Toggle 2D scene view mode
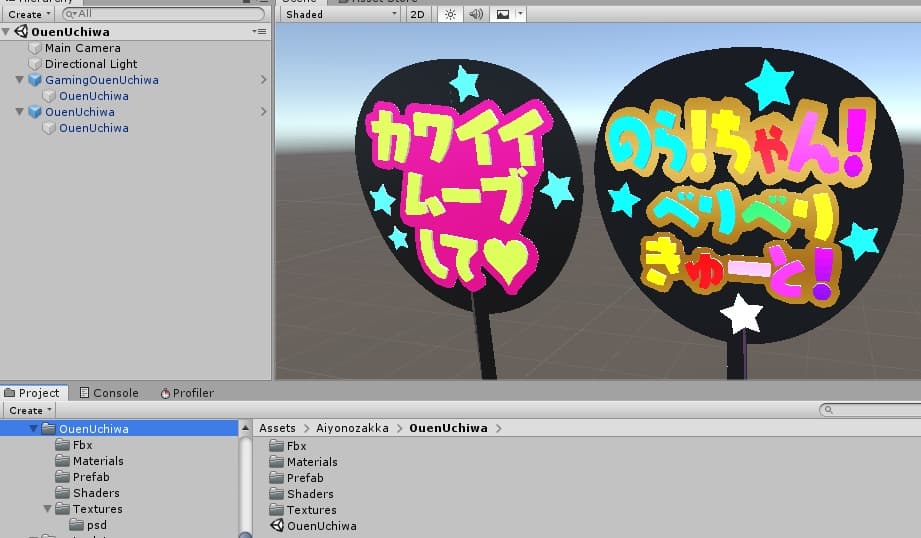Image resolution: width=921 pixels, height=538 pixels. 418,14
